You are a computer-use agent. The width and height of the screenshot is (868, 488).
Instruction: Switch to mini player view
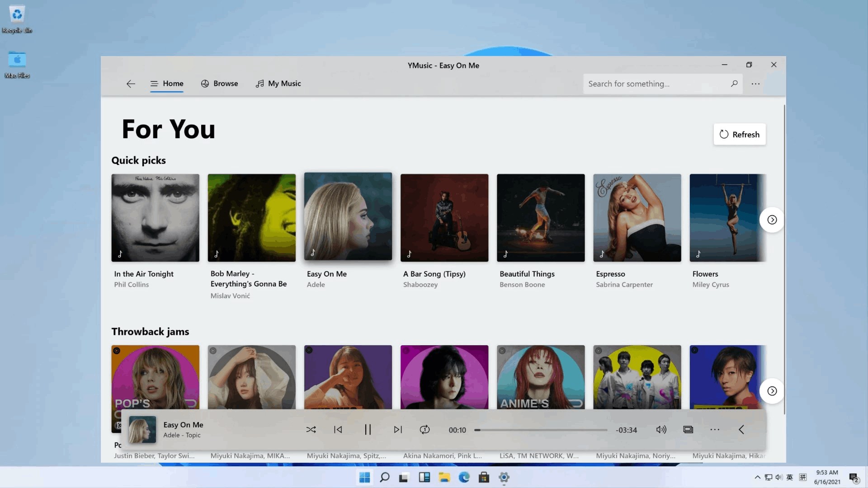coord(688,429)
